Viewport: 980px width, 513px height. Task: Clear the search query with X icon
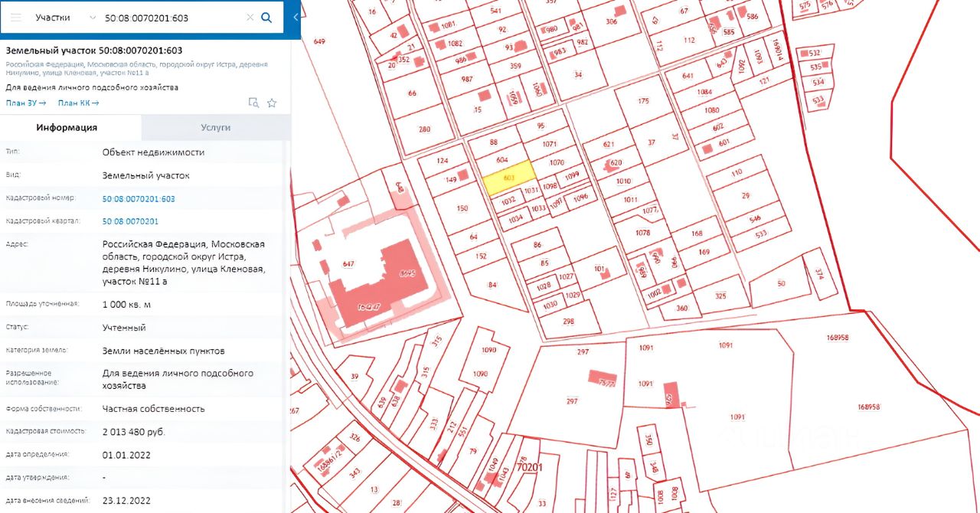[250, 17]
